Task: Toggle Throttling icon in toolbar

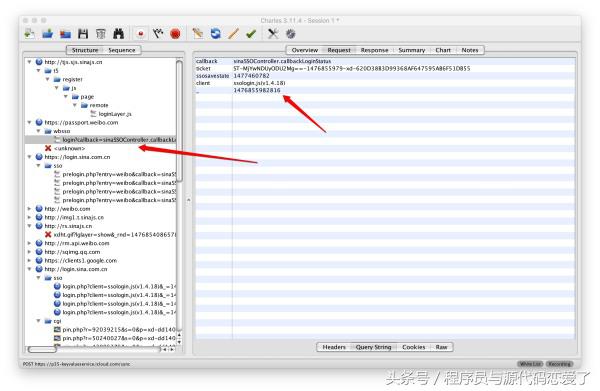Action: point(158,34)
